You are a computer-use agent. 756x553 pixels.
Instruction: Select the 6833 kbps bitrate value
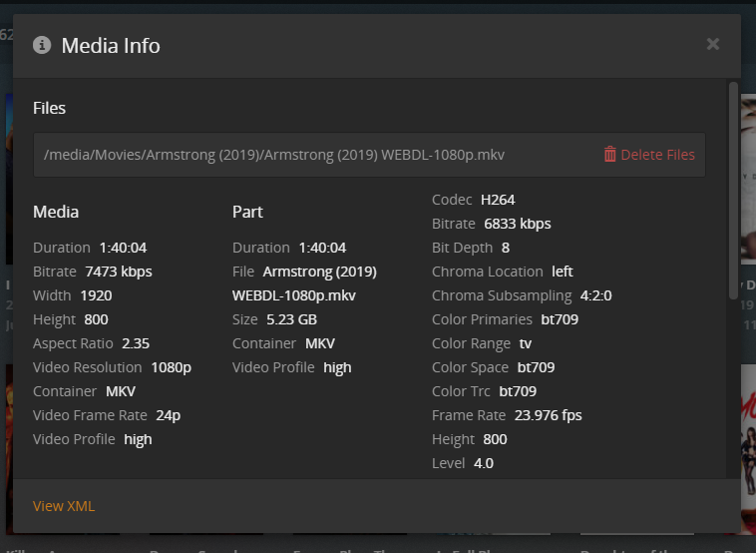[517, 224]
